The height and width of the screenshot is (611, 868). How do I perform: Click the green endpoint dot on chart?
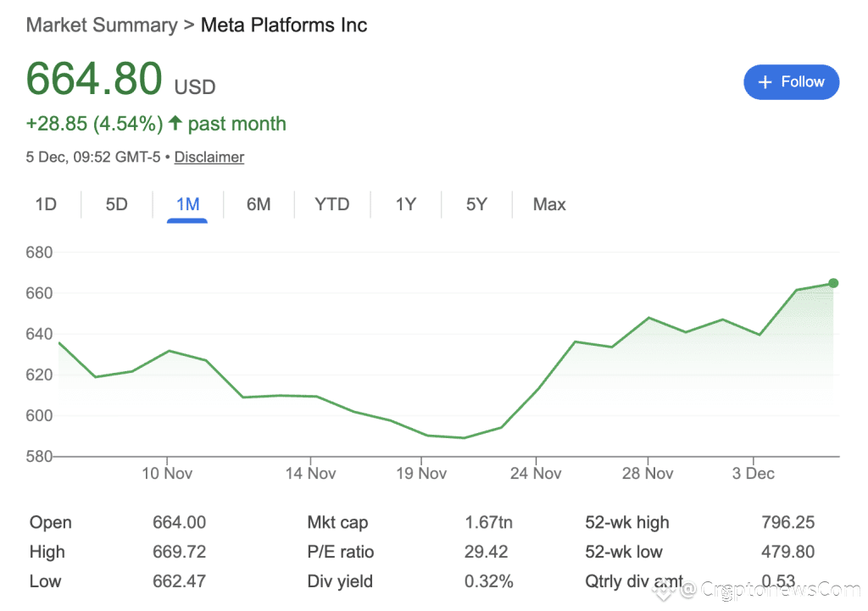coord(833,283)
